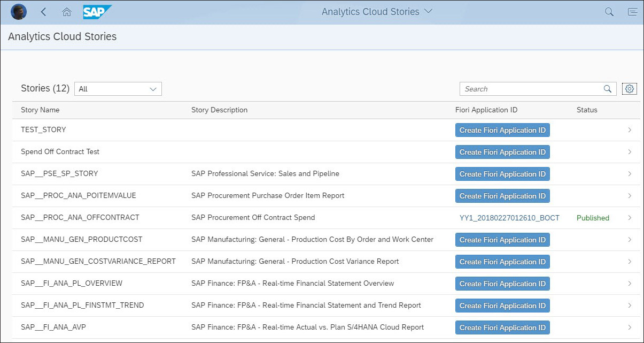Create Fiori Application ID for SAP__PSE_SP_STORY
The width and height of the screenshot is (644, 343).
[502, 174]
